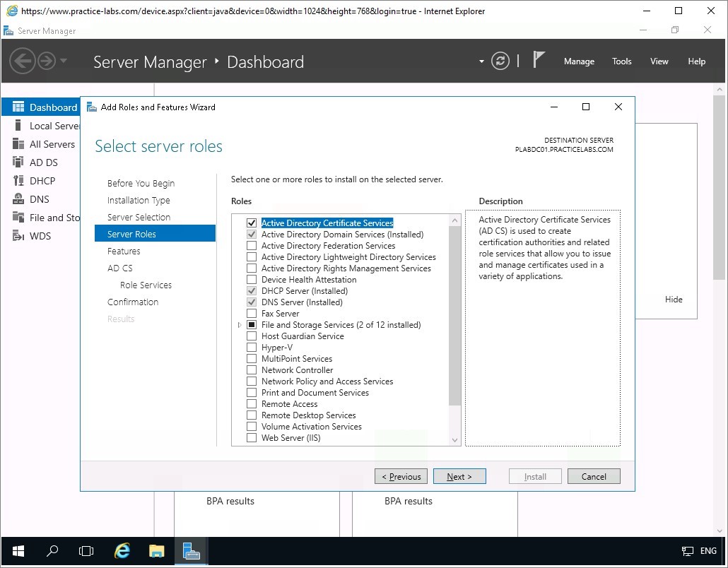Open the DHCP sidebar icon

[x=18, y=181]
